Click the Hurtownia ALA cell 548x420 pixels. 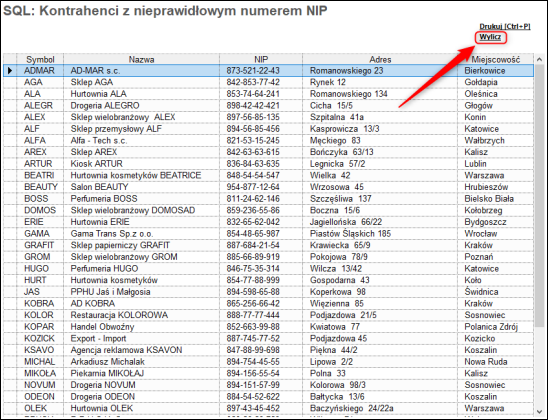pos(142,94)
